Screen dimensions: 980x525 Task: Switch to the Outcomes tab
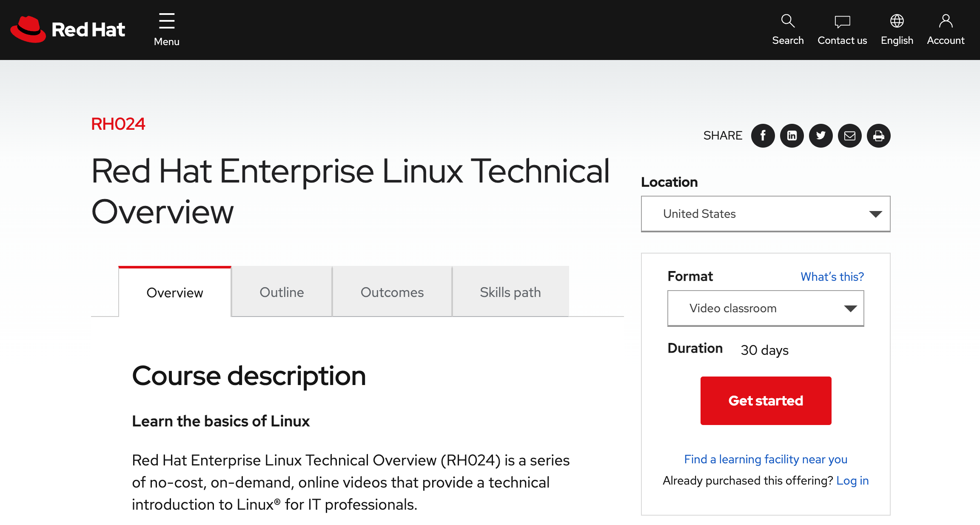[392, 292]
